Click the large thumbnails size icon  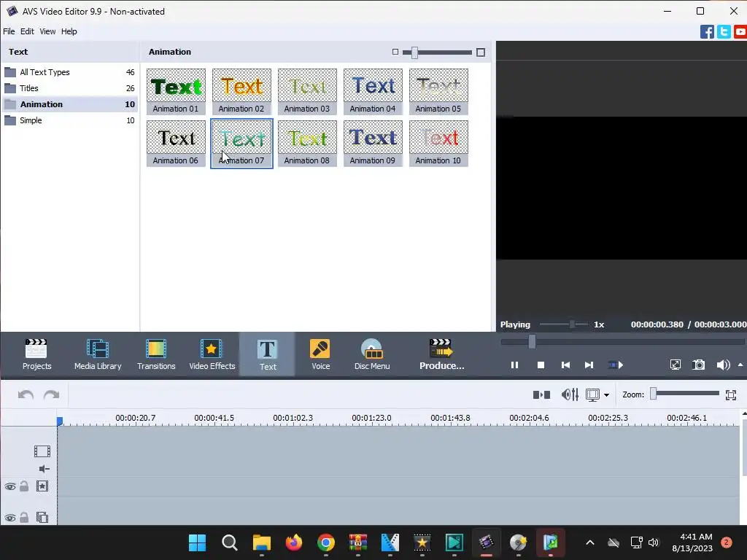[x=481, y=52]
